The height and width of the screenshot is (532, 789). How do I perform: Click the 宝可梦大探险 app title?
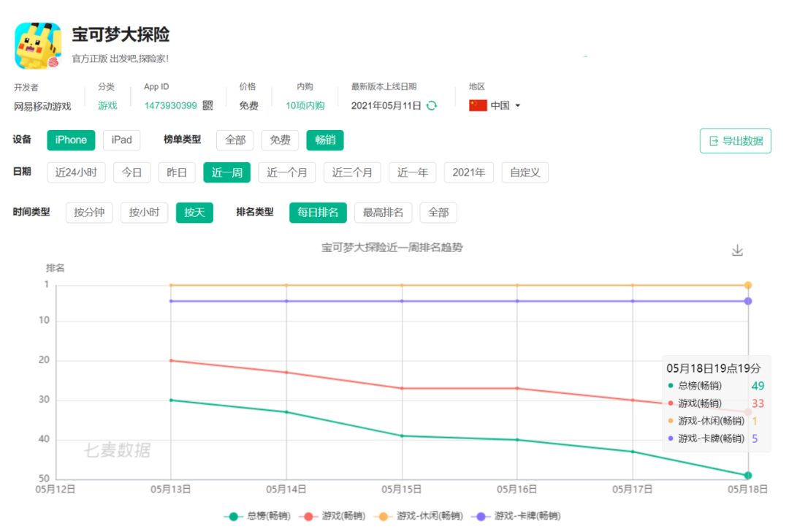coord(121,34)
